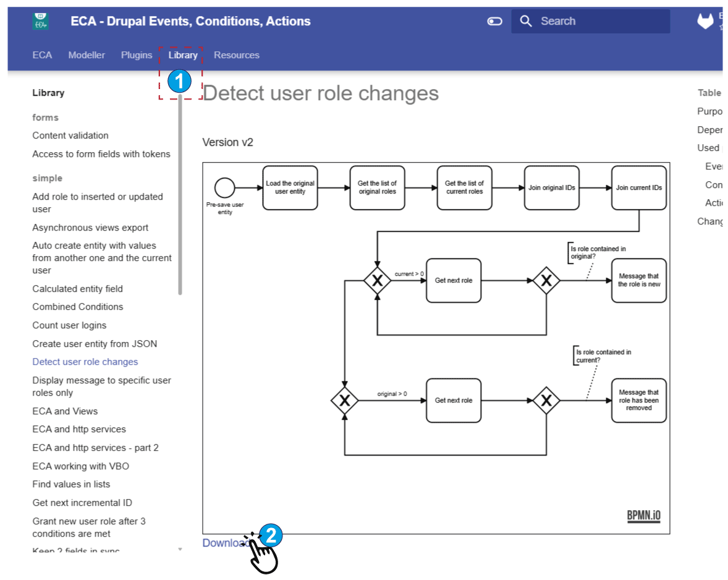Select the Get the list of original roles task
The image size is (728, 580).
click(378, 188)
